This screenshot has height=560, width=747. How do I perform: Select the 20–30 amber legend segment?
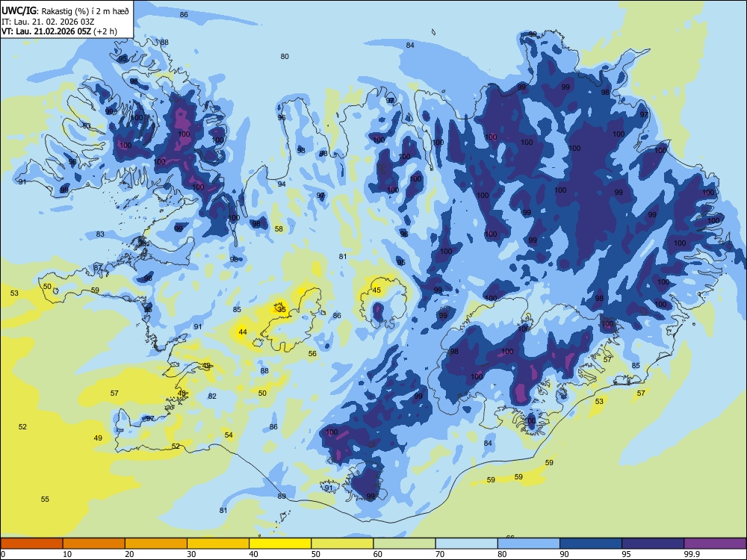coord(156,544)
